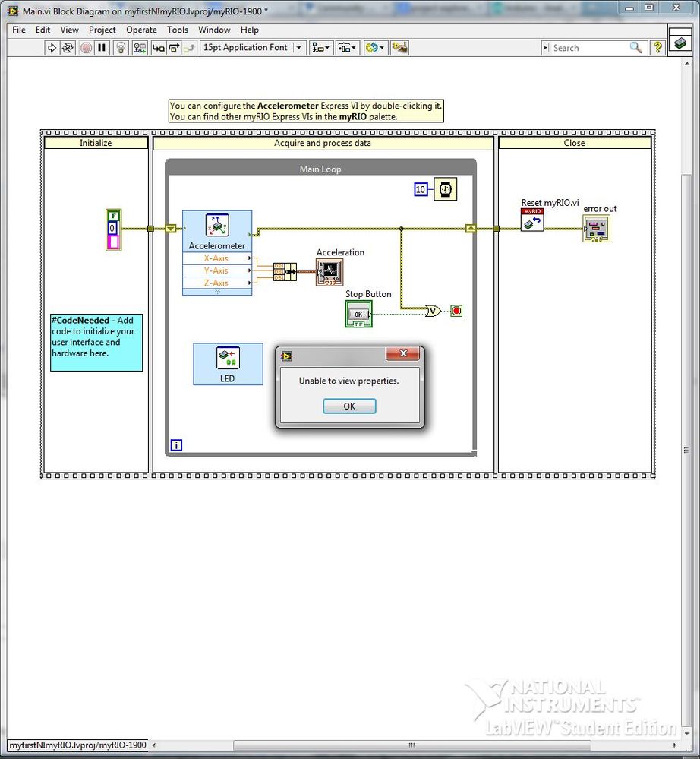700x759 pixels.
Task: Click the Run arrow button
Action: click(x=52, y=47)
